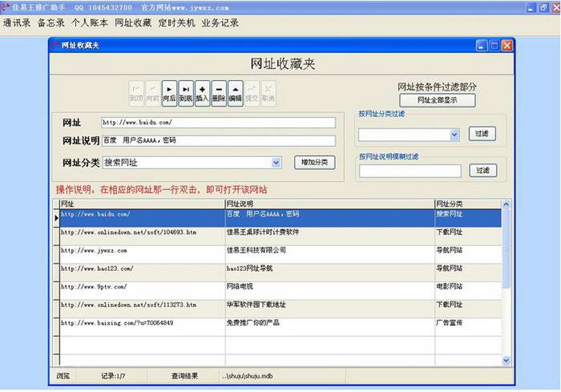Click the 下载网址 cell in 华军软件园 row

pos(468,309)
